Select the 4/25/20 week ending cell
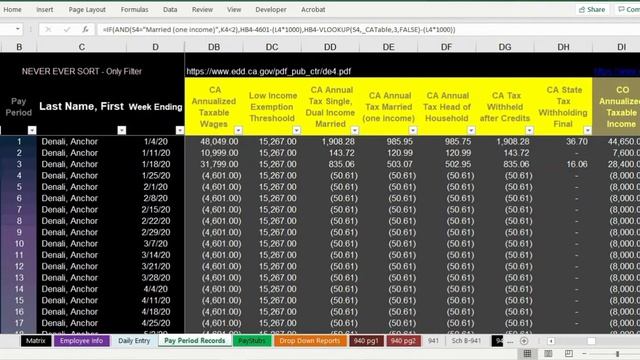Viewport: 640px width, 360px height. pos(156,323)
